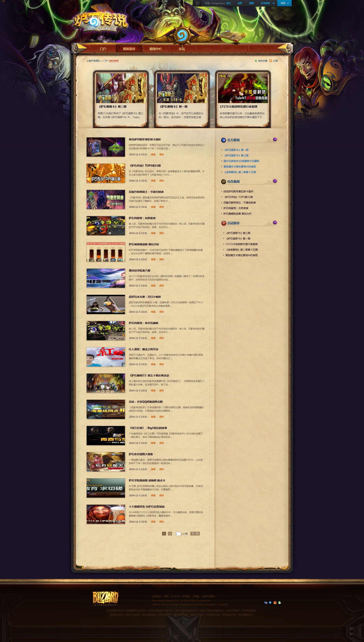364x642 pixels.
Task: Click 退出 to log out
Action: point(229,3)
